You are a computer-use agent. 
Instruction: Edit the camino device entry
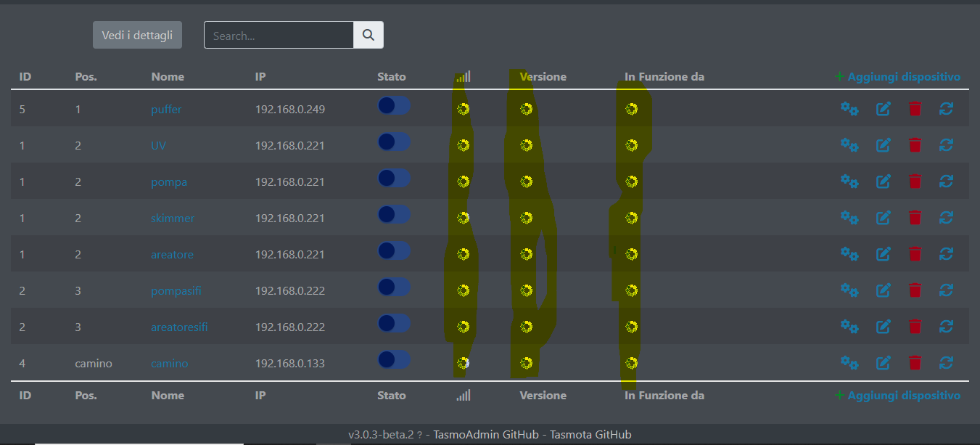click(x=884, y=362)
